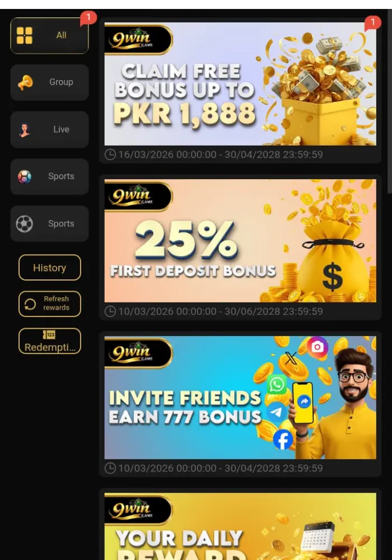Select the All category grid icon
392x560 pixels.
pos(24,35)
